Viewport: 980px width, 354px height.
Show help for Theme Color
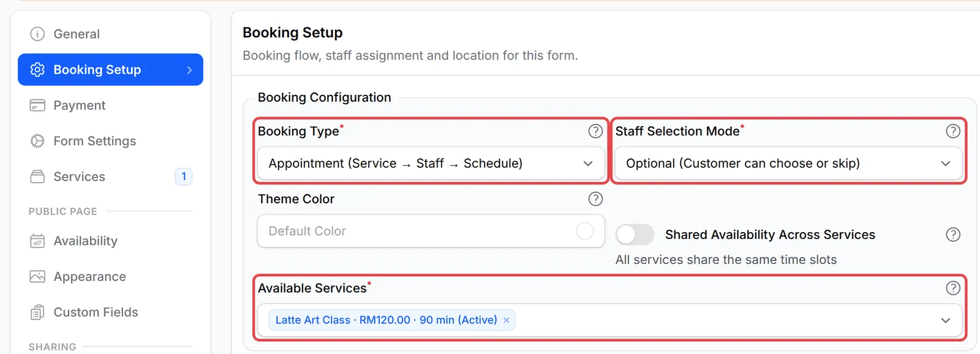tap(595, 199)
